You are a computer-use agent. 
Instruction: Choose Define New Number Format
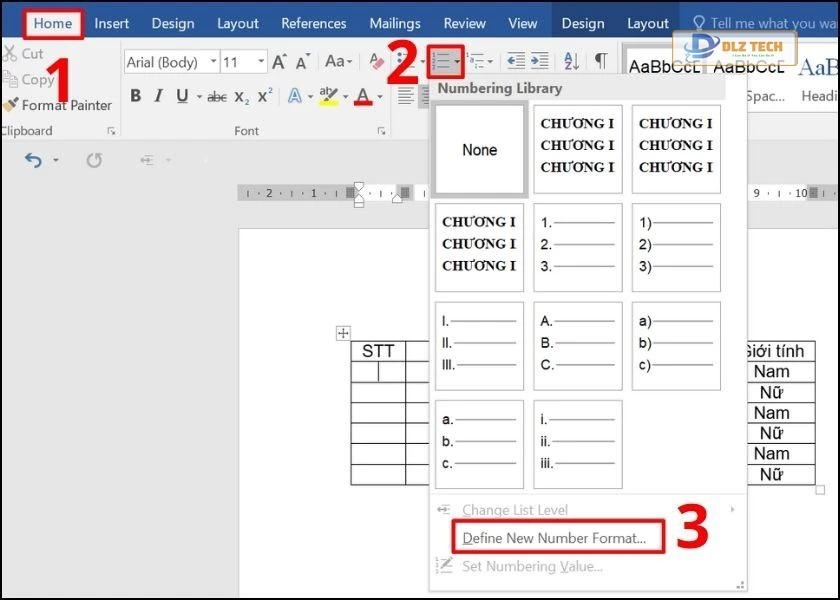[554, 538]
